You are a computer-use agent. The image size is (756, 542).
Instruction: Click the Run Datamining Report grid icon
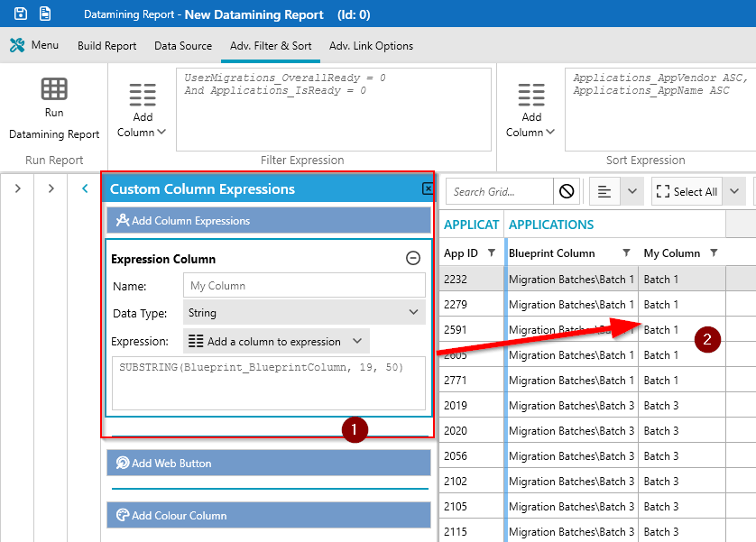[x=54, y=89]
